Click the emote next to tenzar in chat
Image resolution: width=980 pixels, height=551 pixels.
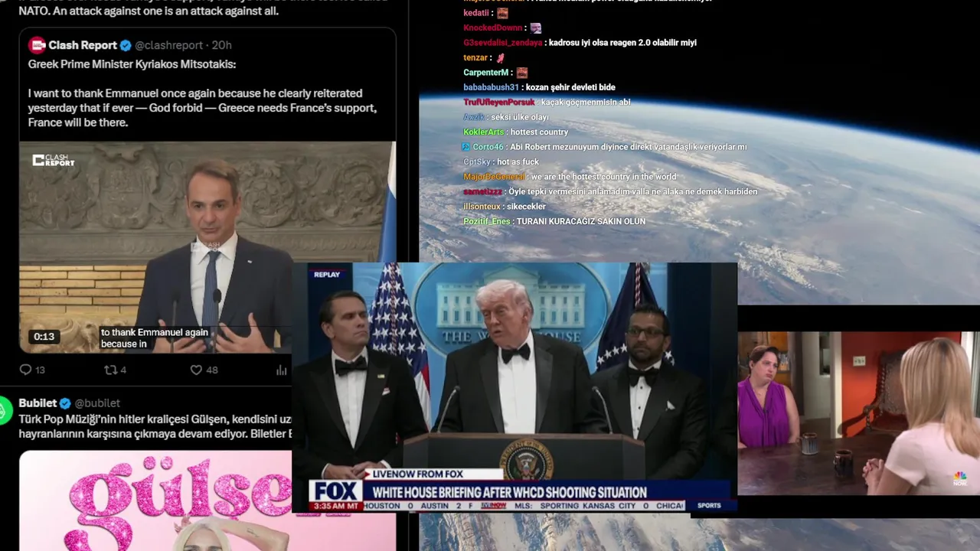click(501, 57)
